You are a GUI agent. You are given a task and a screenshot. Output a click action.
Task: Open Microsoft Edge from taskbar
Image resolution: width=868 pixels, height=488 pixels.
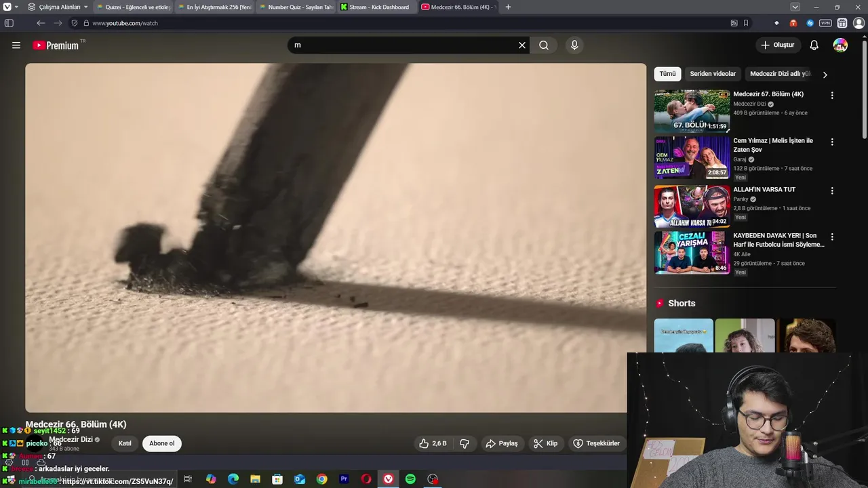point(233,479)
